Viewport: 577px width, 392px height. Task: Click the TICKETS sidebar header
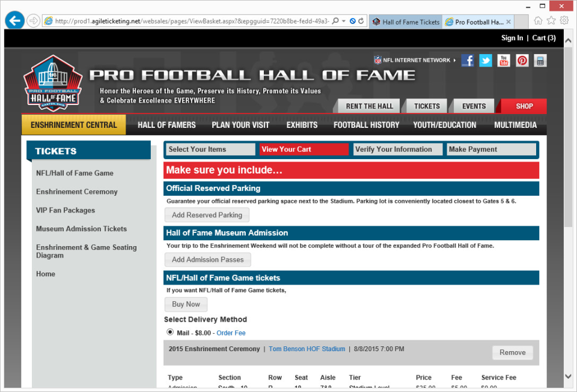pyautogui.click(x=89, y=151)
